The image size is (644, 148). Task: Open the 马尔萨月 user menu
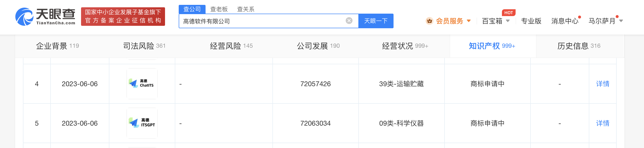602,21
